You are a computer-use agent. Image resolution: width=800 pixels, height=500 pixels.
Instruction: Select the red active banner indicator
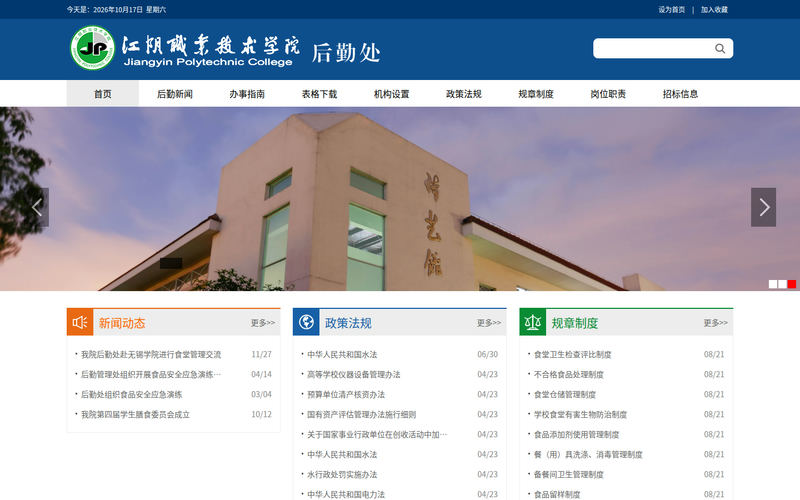click(791, 284)
